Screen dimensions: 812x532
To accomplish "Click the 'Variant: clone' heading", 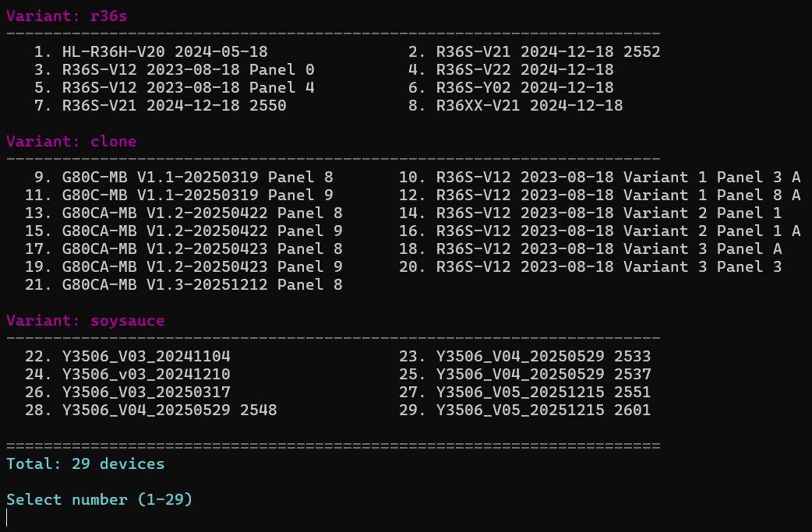I will (72, 141).
